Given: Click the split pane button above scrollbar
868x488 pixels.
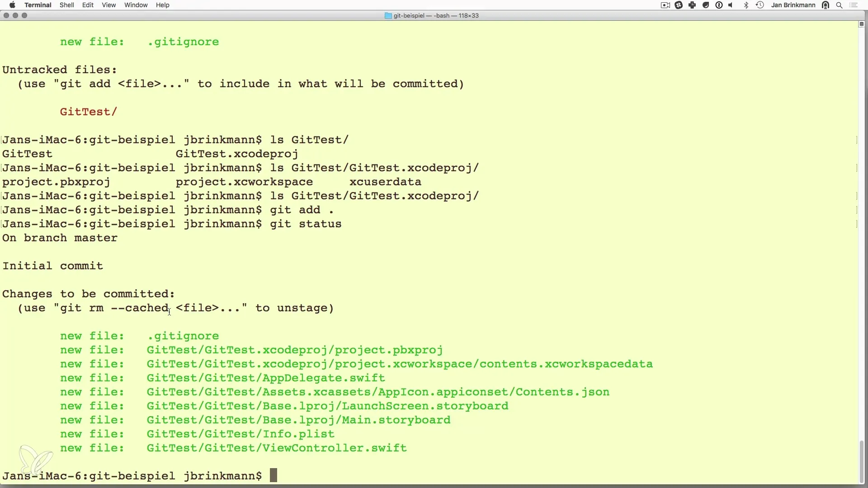Looking at the screenshot, I should (861, 24).
